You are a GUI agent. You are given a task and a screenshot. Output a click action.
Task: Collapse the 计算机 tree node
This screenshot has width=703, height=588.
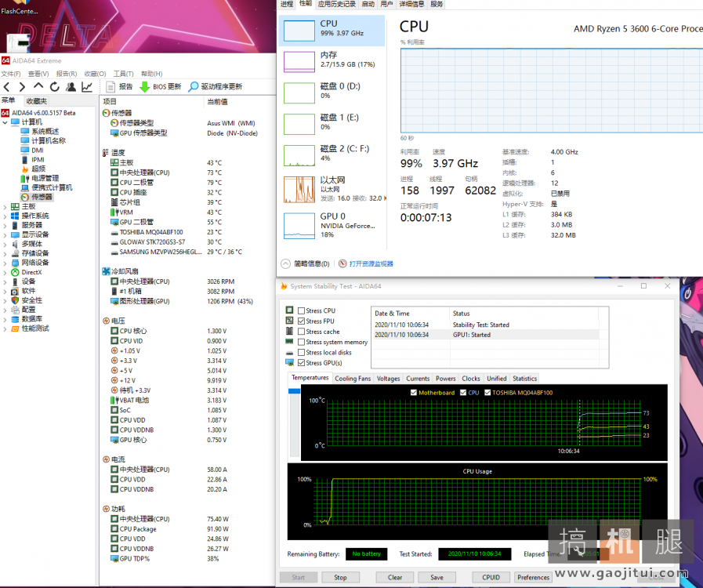pyautogui.click(x=5, y=122)
